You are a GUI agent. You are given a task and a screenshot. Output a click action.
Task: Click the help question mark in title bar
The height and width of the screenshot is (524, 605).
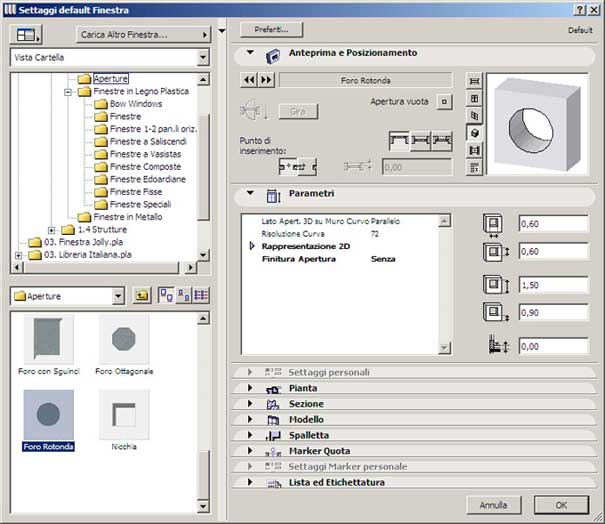(579, 9)
